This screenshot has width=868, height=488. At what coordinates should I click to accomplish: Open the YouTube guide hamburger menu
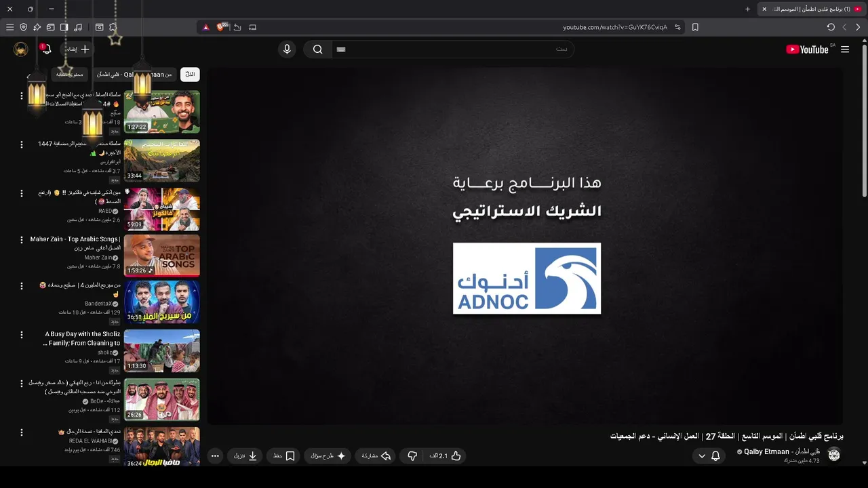pyautogui.click(x=845, y=49)
